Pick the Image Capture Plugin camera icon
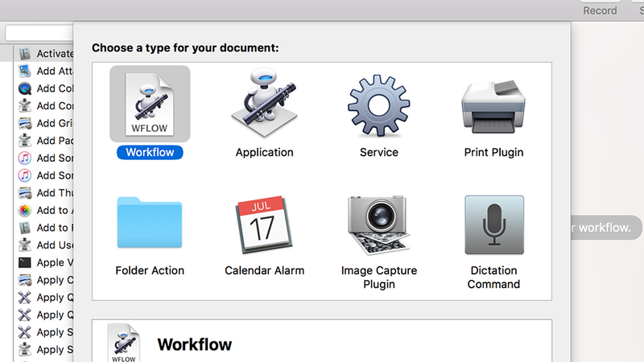The width and height of the screenshot is (644, 362). tap(378, 225)
